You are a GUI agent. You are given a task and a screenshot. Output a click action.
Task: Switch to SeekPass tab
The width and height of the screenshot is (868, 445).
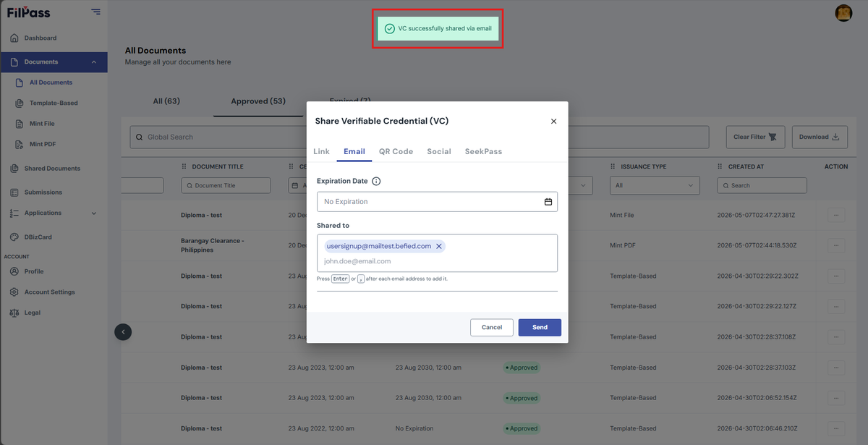[483, 151]
